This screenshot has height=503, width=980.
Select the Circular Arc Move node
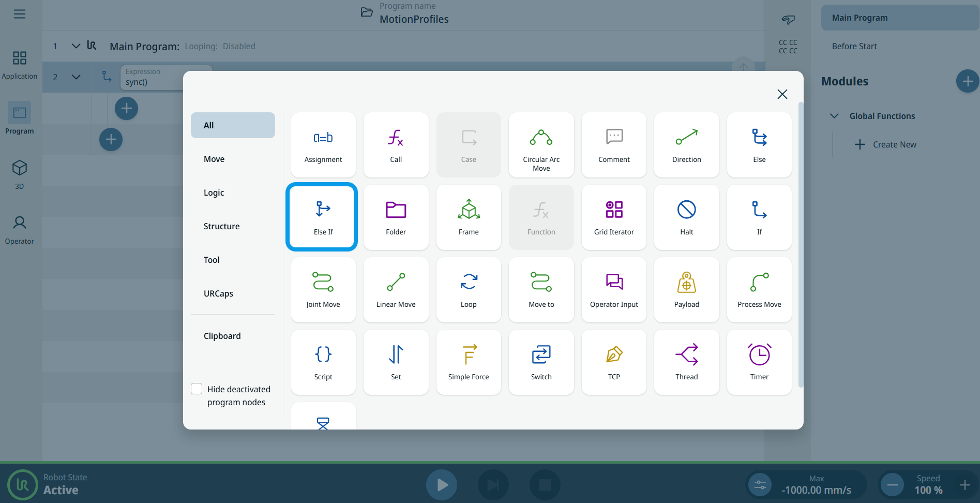[x=541, y=145]
